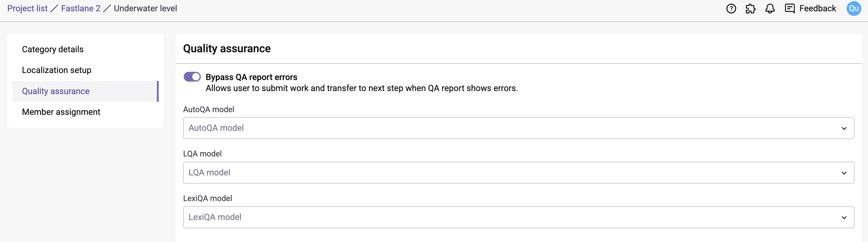Open the notifications bell icon

pyautogui.click(x=770, y=9)
